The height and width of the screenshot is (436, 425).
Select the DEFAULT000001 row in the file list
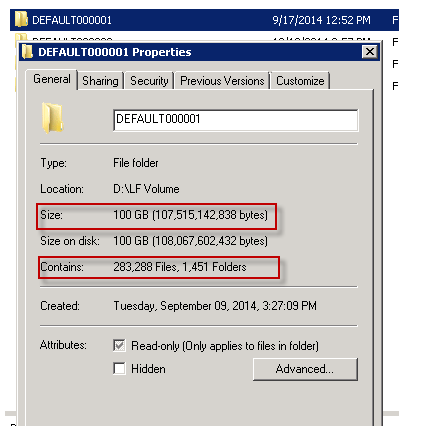coord(204,20)
